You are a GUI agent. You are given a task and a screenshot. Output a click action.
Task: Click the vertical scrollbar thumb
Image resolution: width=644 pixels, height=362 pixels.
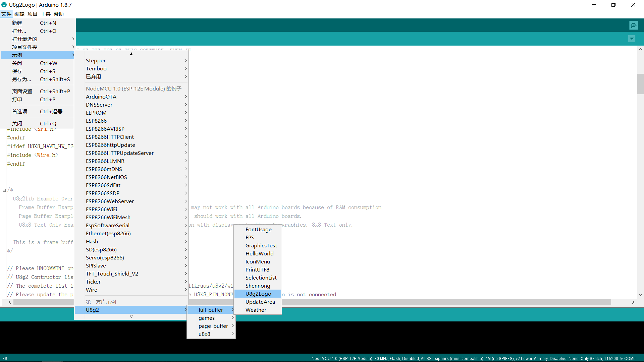[x=640, y=84]
